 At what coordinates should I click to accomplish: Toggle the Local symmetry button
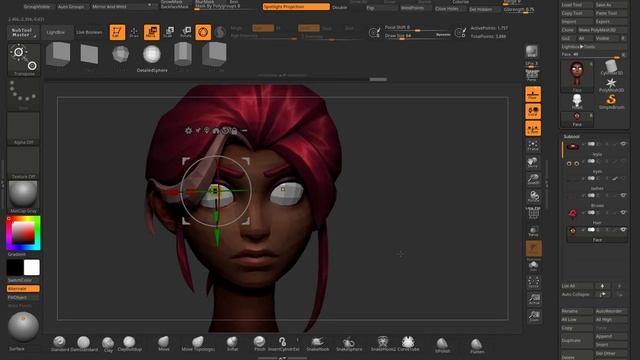point(533,111)
